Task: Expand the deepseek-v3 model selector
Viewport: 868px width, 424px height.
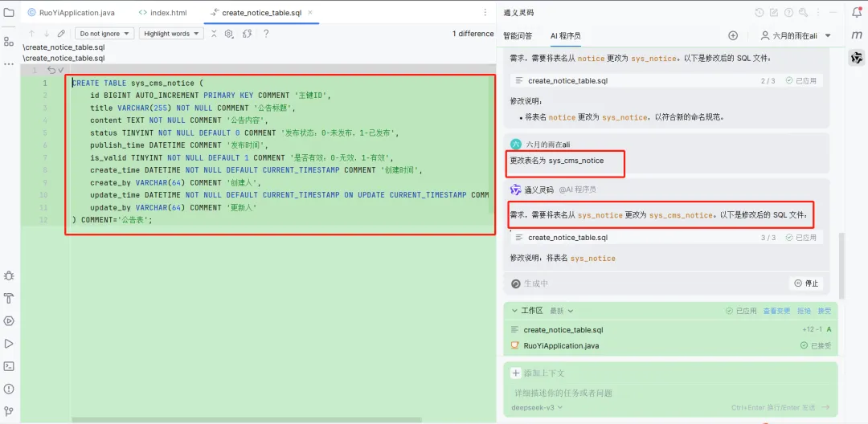Action: 538,407
